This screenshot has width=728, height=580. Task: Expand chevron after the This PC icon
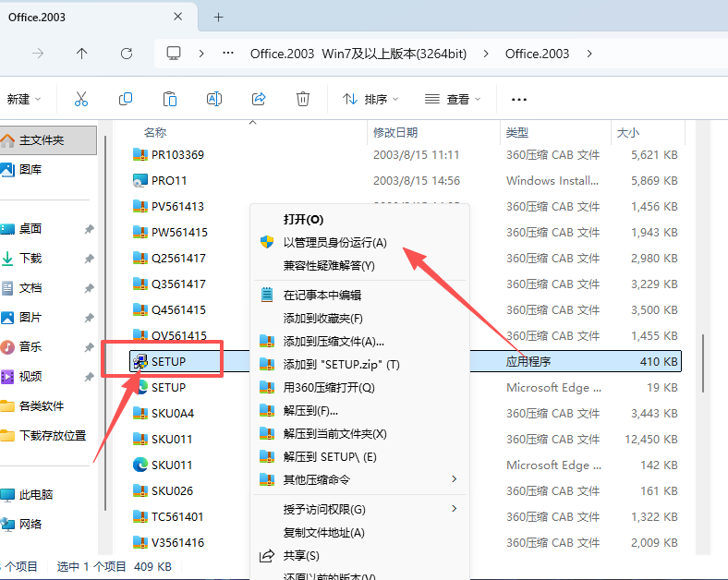click(201, 54)
